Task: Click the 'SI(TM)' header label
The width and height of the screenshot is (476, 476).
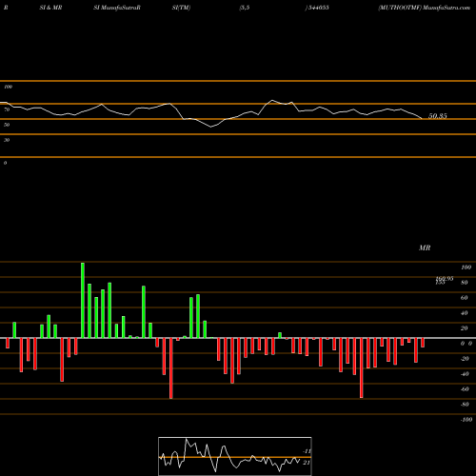Action: [181, 8]
